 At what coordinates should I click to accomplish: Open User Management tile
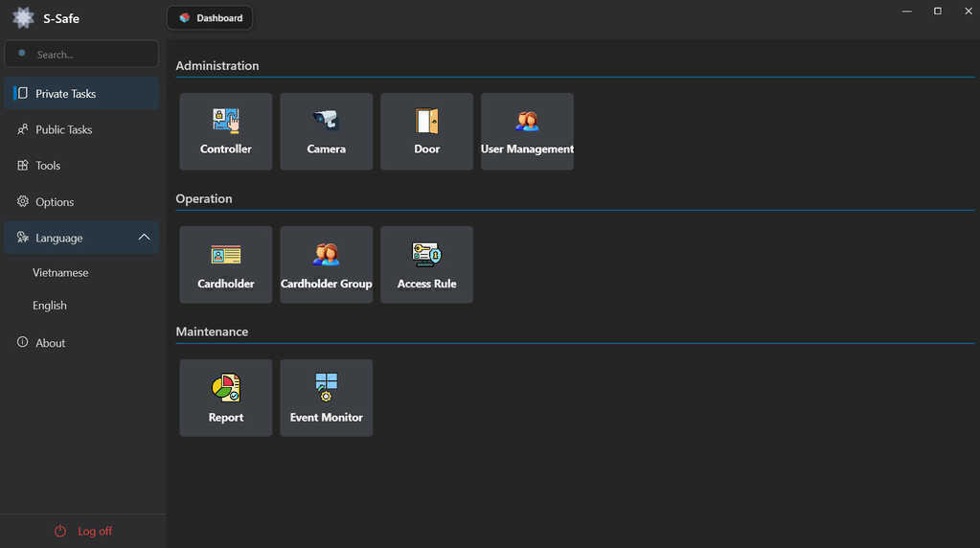527,131
